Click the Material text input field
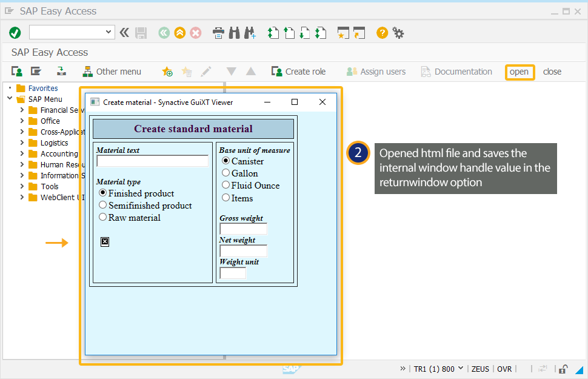The image size is (588, 379). pos(152,161)
